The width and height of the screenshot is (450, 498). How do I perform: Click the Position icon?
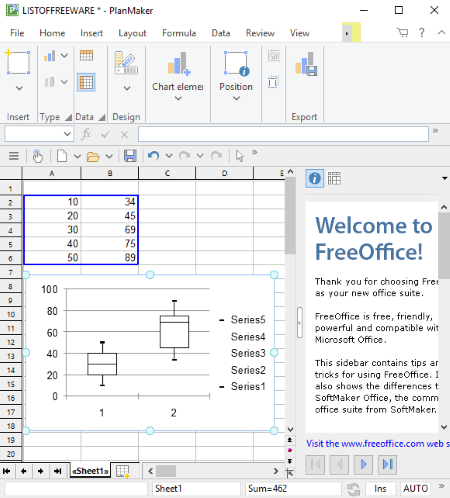[236, 63]
